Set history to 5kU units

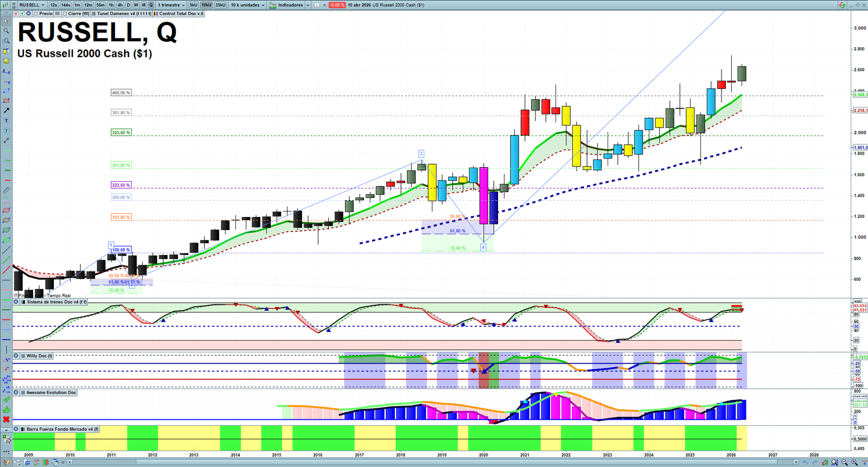pos(194,5)
